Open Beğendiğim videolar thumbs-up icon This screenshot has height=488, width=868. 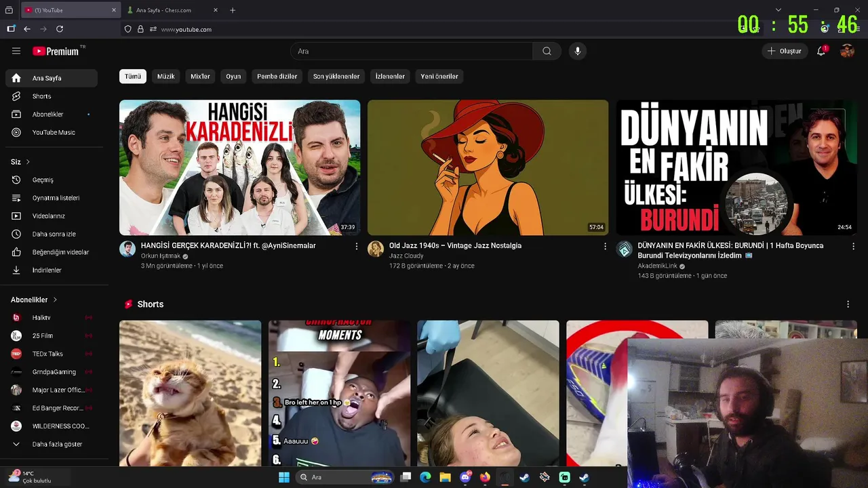tap(16, 252)
